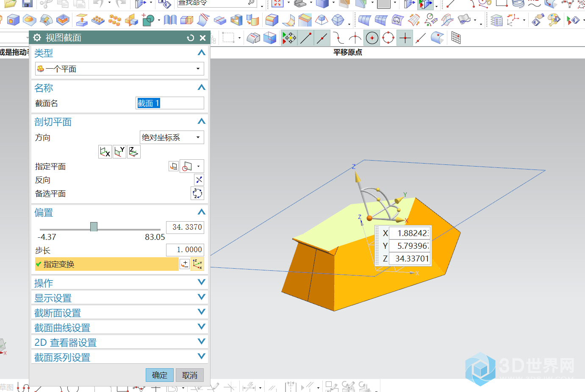Select the manipulator icon in Specify Transform row
585x392 pixels.
click(197, 264)
